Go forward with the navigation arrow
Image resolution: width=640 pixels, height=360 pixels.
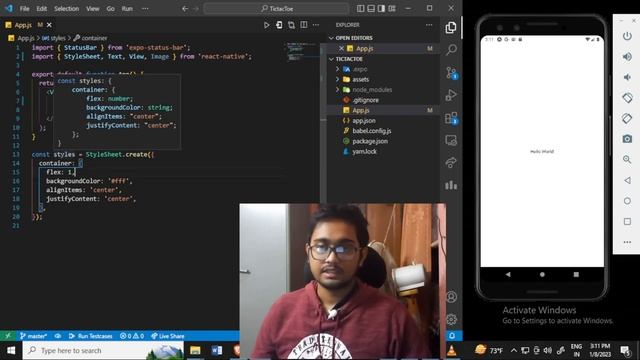pos(196,9)
